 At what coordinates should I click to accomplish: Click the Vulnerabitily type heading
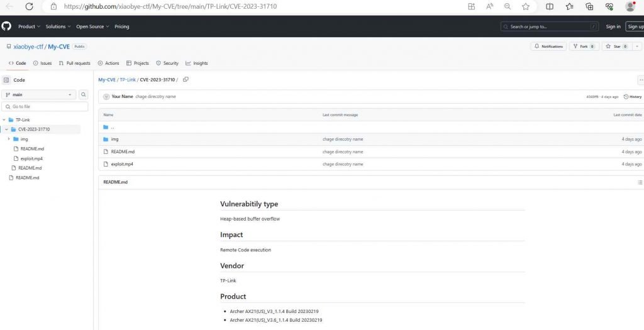click(249, 204)
